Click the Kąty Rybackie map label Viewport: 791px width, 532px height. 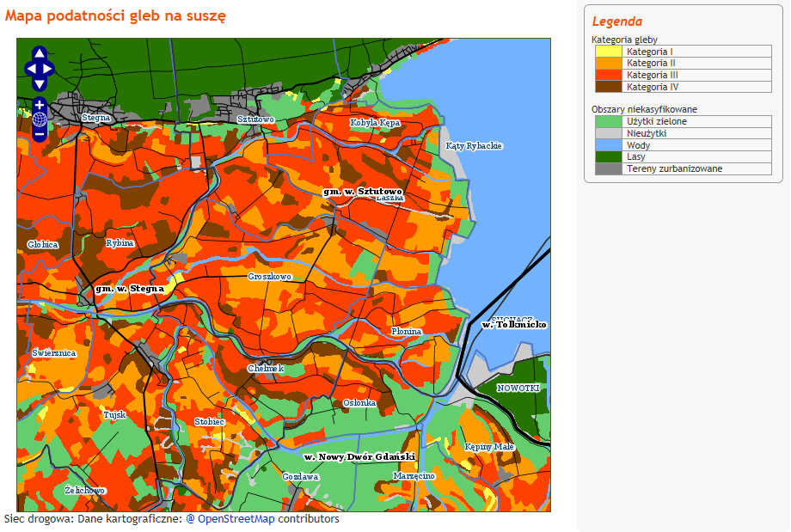474,146
